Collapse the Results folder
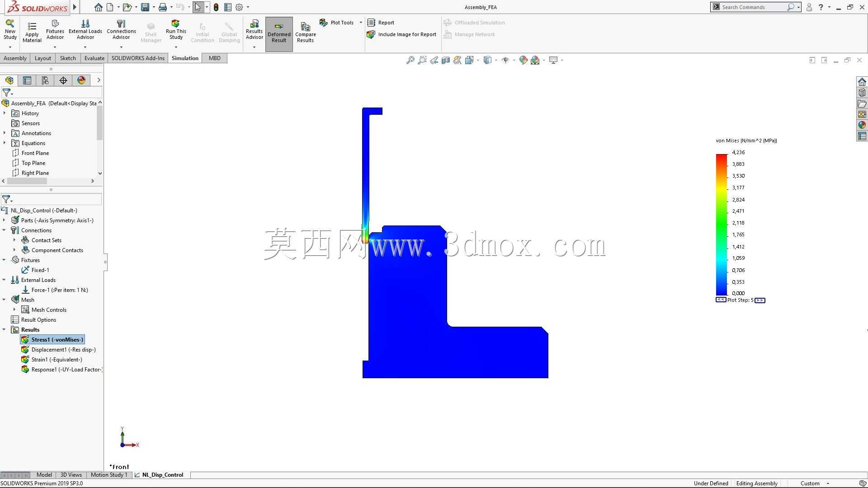 [4, 329]
